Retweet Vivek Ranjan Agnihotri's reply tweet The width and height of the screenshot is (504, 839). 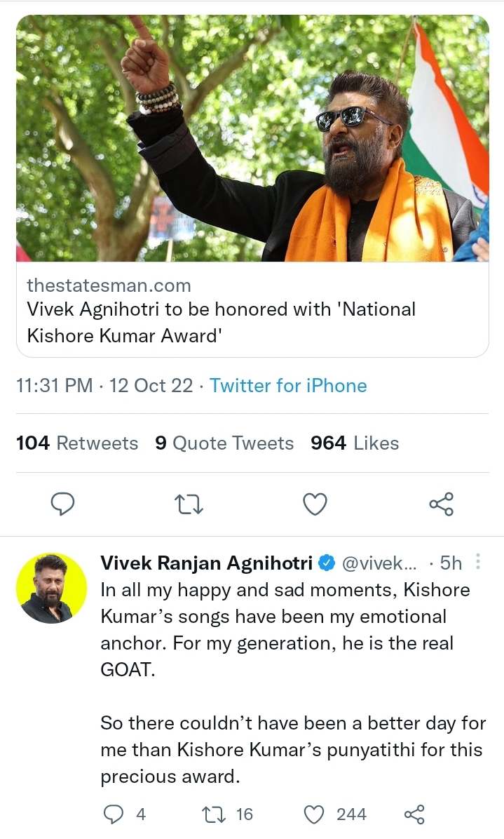point(212,814)
